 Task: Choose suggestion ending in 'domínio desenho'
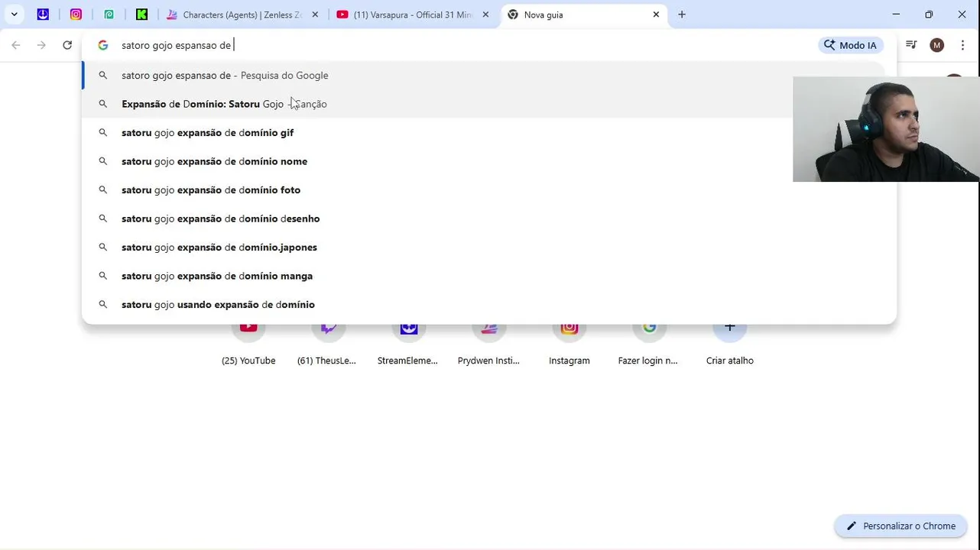(489, 218)
